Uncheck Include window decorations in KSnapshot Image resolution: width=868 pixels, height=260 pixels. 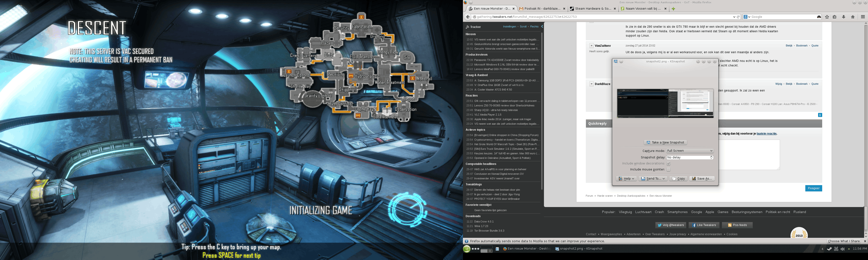(668, 163)
